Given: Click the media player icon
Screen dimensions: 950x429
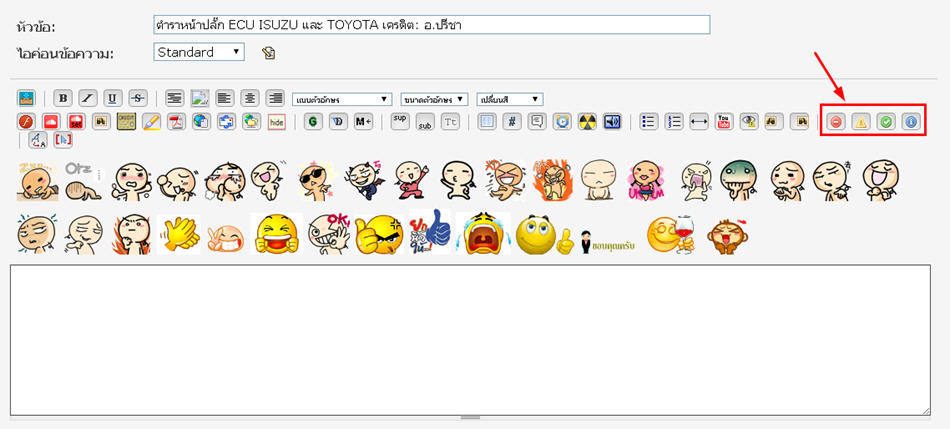Looking at the screenshot, I should (562, 122).
